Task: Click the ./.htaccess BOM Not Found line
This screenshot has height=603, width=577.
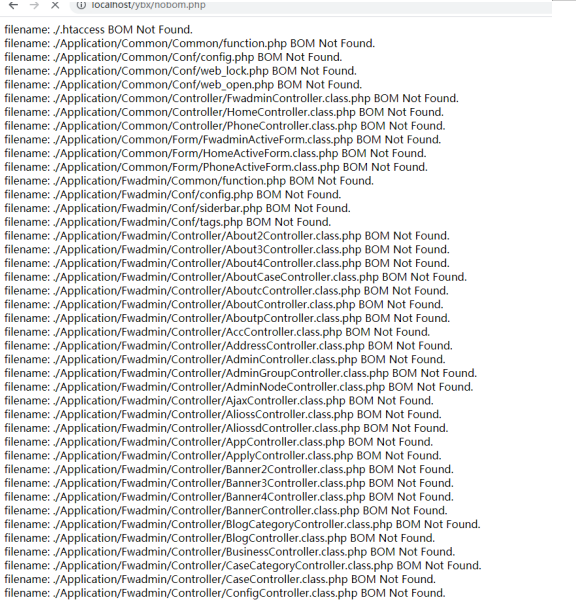Action: click(x=98, y=30)
